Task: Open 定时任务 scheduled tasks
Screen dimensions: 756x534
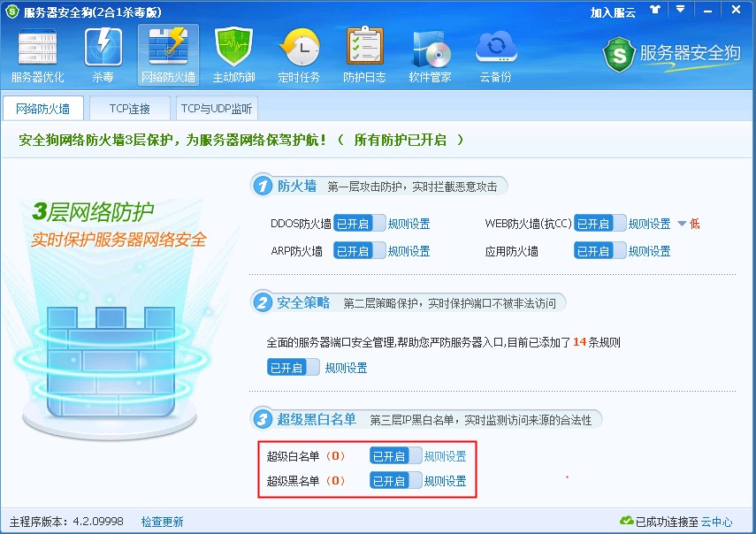Action: 299,56
